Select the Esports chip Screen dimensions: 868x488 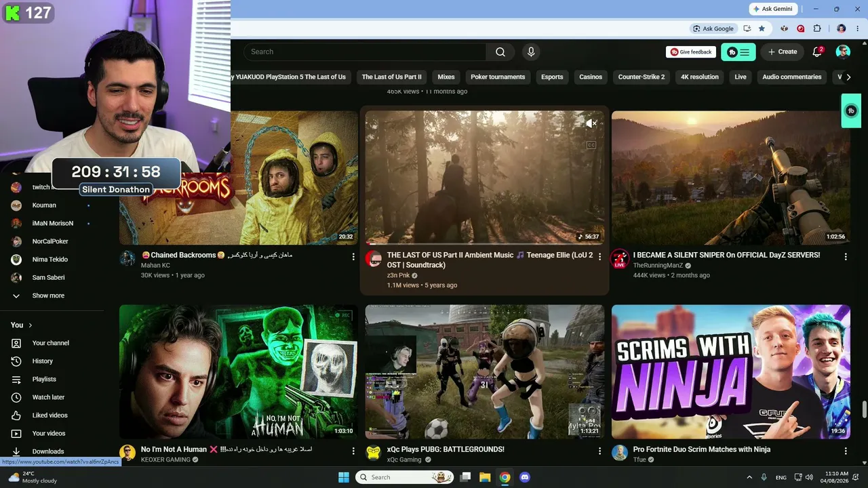[552, 77]
